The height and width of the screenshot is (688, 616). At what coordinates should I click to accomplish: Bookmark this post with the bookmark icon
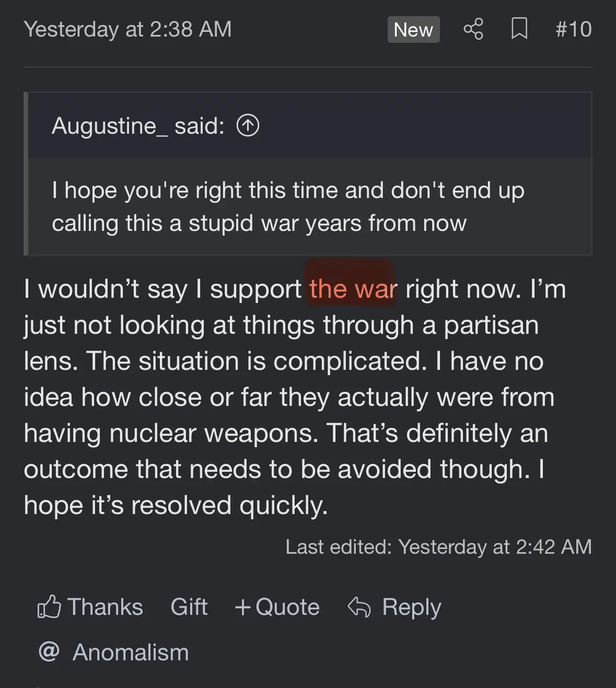coord(519,29)
